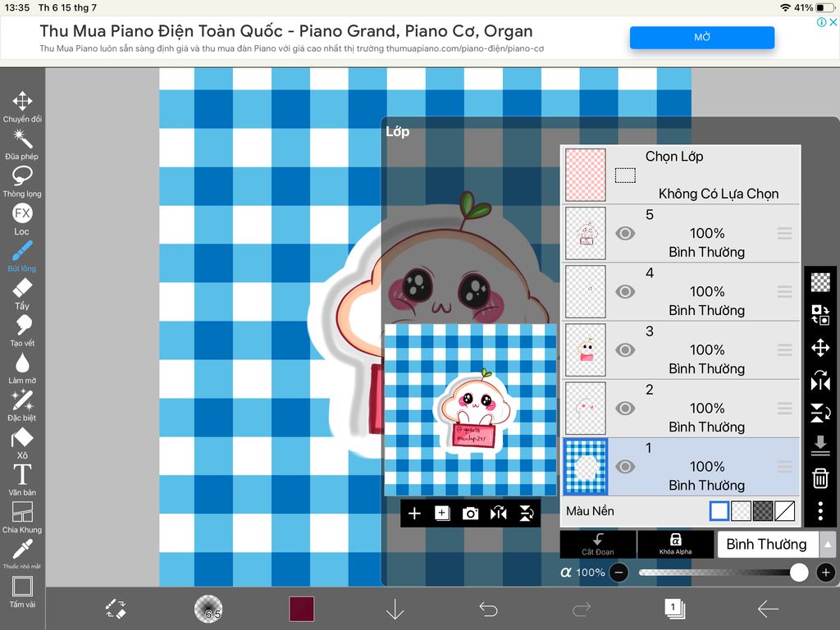
Task: Open the piano ad with MỞ button
Action: pos(702,38)
